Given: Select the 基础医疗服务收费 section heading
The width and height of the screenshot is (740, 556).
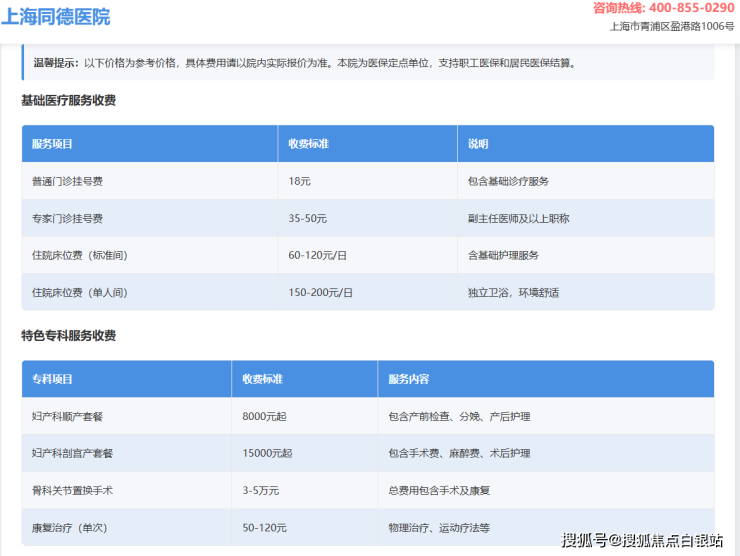Looking at the screenshot, I should pyautogui.click(x=68, y=101).
